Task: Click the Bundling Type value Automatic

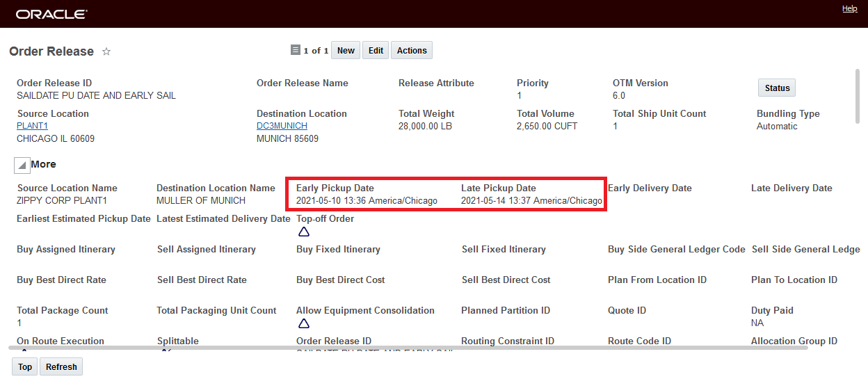Action: 777,126
